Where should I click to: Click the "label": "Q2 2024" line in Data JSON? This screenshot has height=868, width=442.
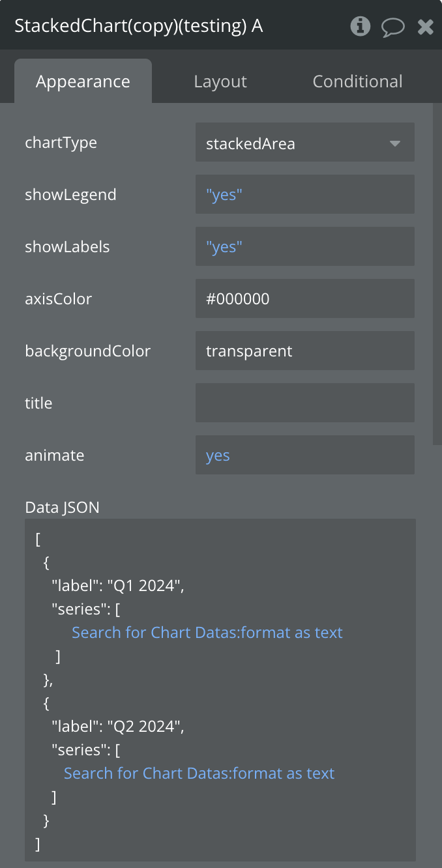[x=118, y=726]
